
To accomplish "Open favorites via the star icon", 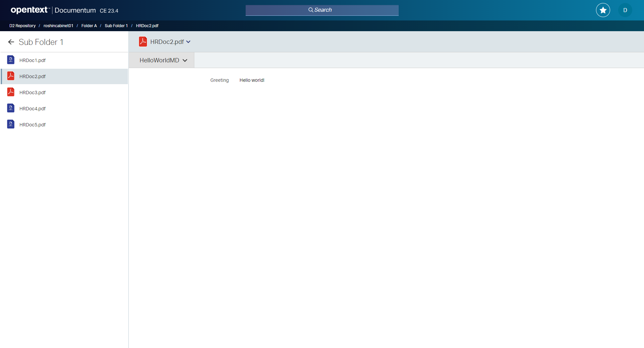I will click(x=602, y=10).
